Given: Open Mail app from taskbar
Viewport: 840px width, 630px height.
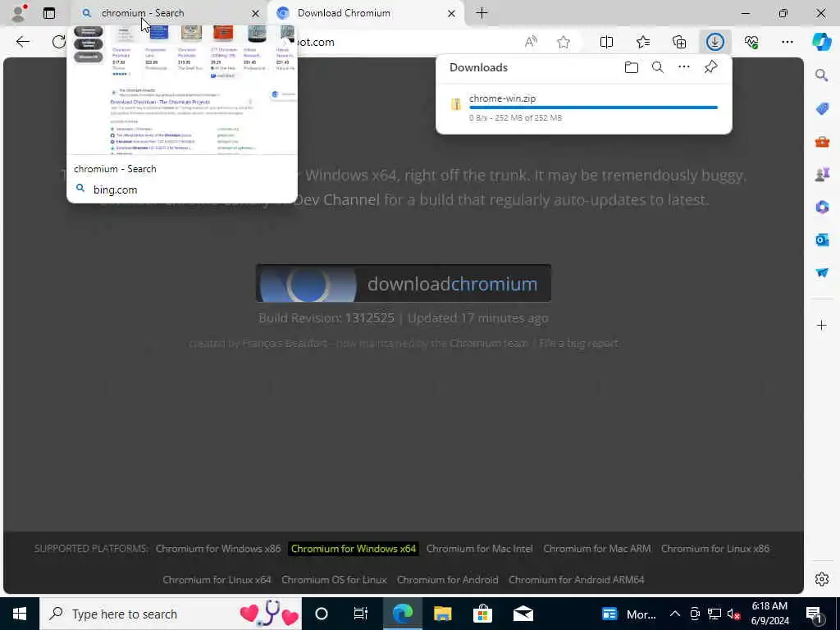Looking at the screenshot, I should pos(523,614).
